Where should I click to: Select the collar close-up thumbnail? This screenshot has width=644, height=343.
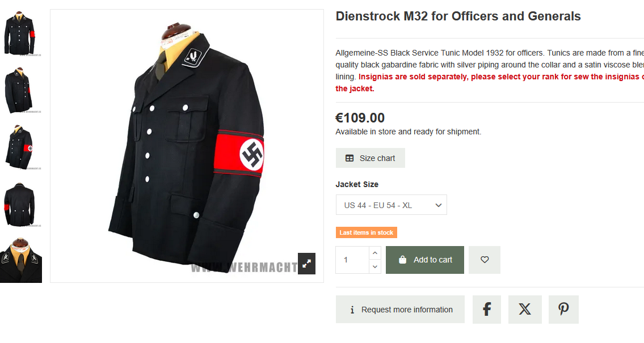pos(20,260)
